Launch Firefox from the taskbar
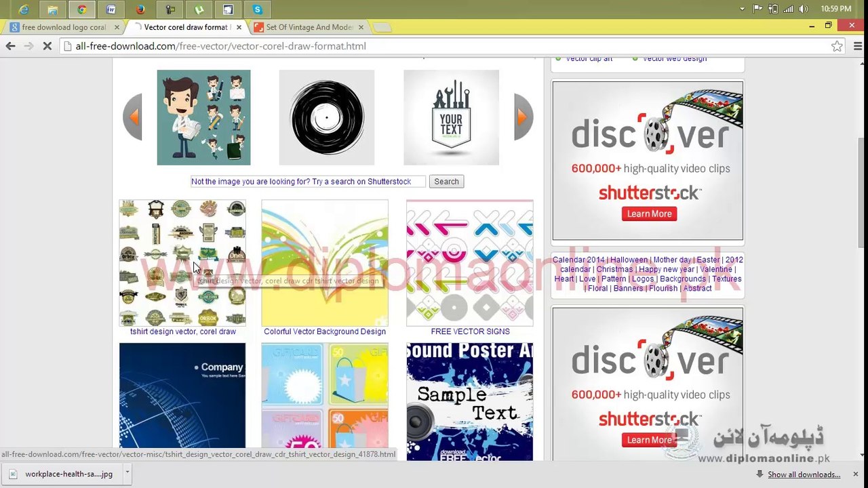The image size is (868, 488). (140, 9)
